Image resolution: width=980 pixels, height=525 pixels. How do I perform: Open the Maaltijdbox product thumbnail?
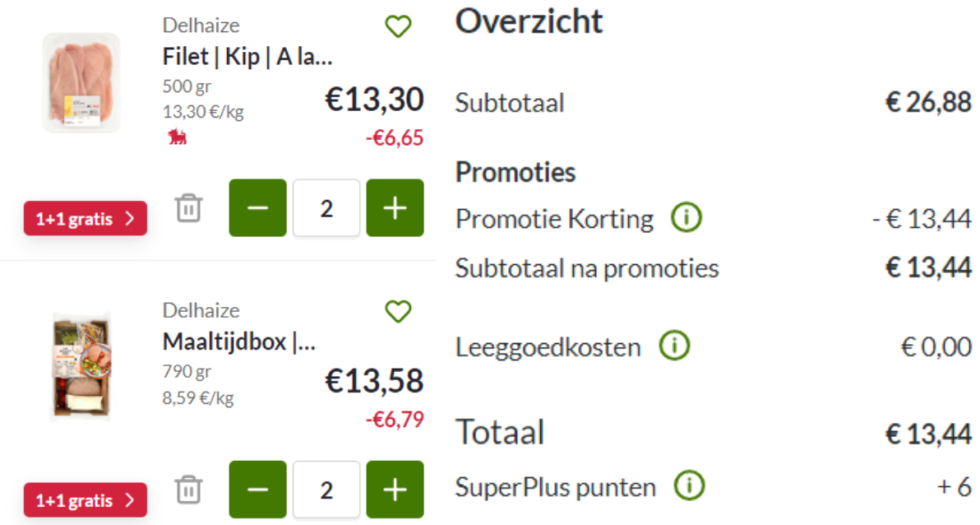[x=81, y=367]
